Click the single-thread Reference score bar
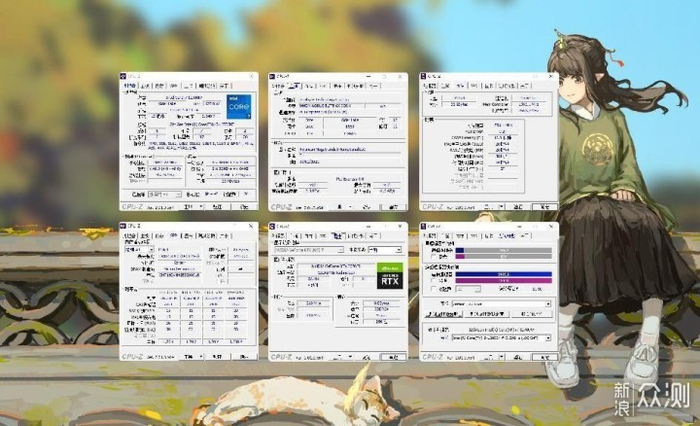The image size is (700, 426). coord(504,257)
